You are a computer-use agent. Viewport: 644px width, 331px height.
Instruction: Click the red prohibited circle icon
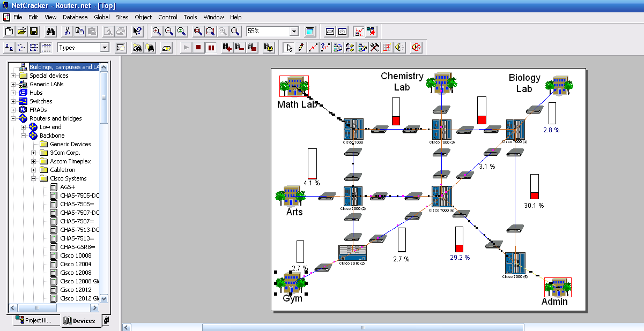416,48
